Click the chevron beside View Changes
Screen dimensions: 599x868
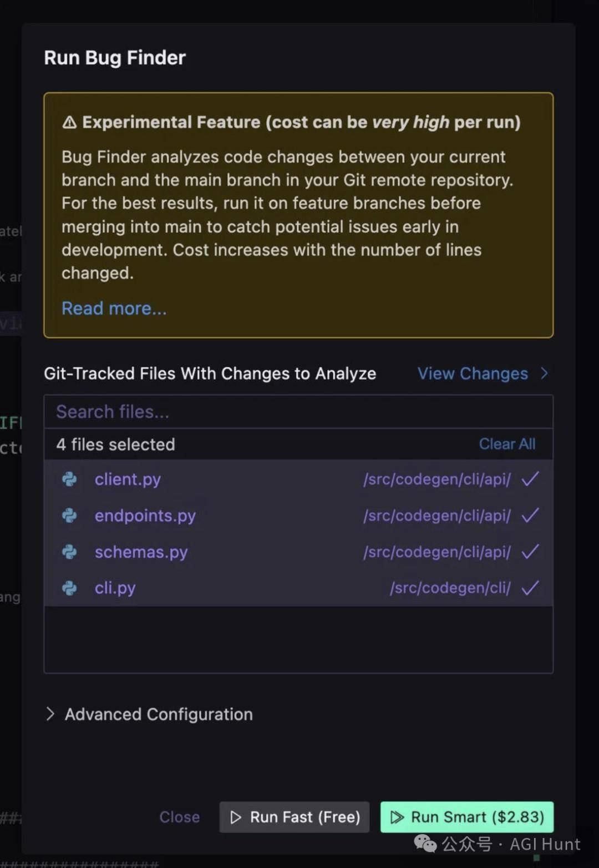544,374
